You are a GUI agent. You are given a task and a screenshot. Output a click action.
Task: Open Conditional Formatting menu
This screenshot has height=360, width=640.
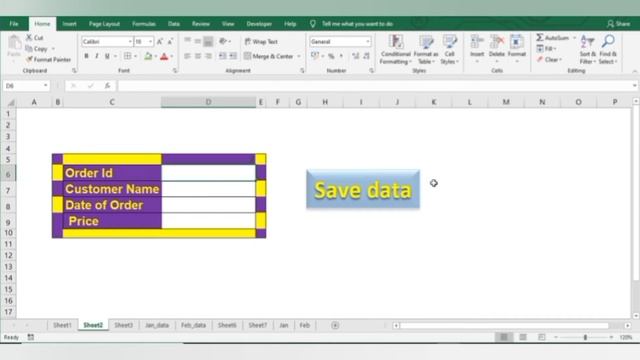pyautogui.click(x=395, y=49)
